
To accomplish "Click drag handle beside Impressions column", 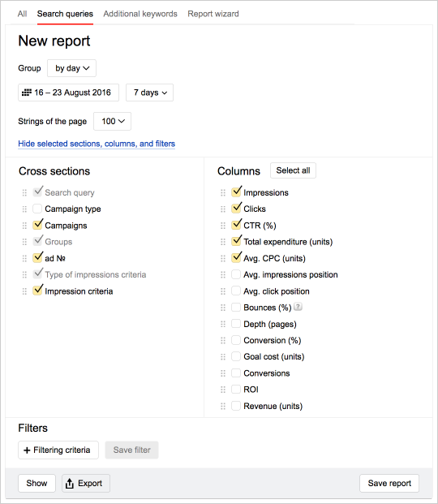I will point(223,193).
